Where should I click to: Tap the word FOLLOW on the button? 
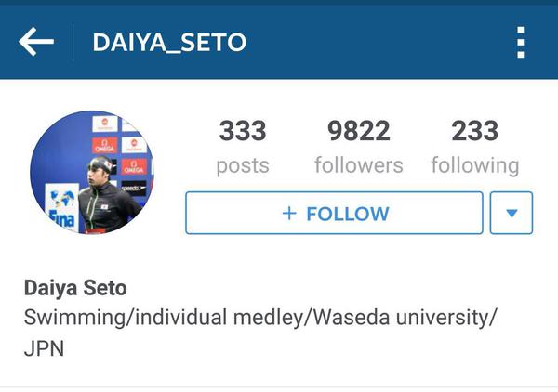pyautogui.click(x=348, y=214)
